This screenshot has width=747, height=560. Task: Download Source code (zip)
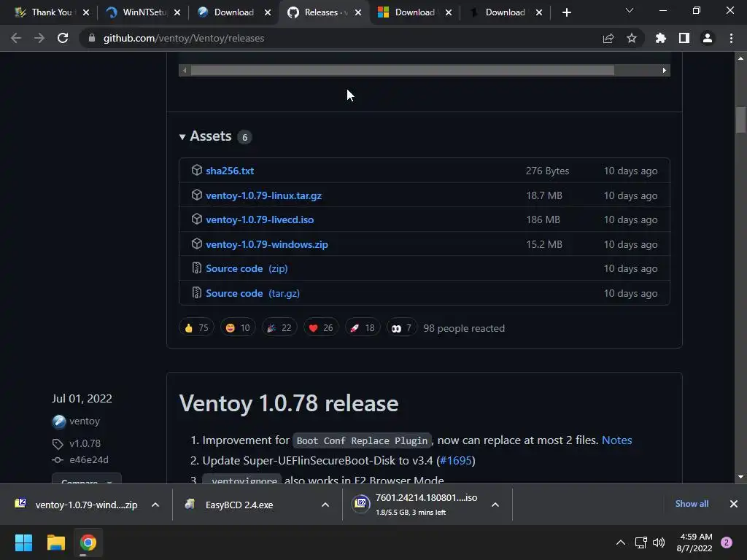click(x=247, y=268)
